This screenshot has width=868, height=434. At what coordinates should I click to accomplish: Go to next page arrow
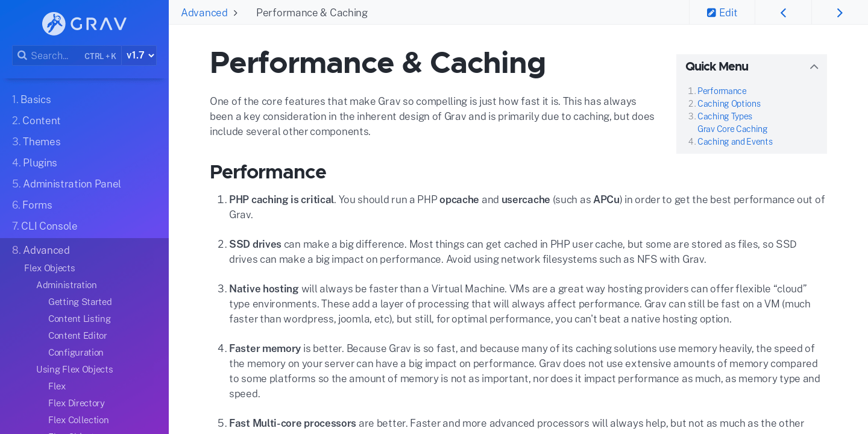[x=840, y=13]
